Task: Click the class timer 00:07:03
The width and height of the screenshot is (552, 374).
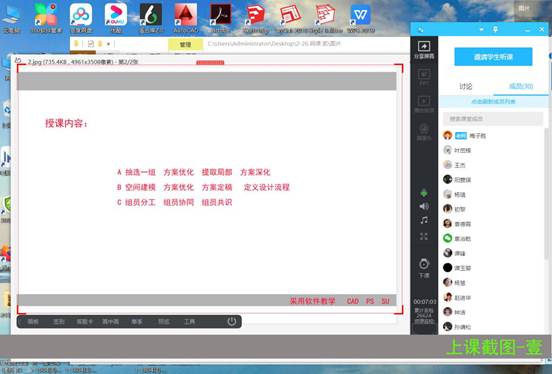Action: click(x=425, y=302)
